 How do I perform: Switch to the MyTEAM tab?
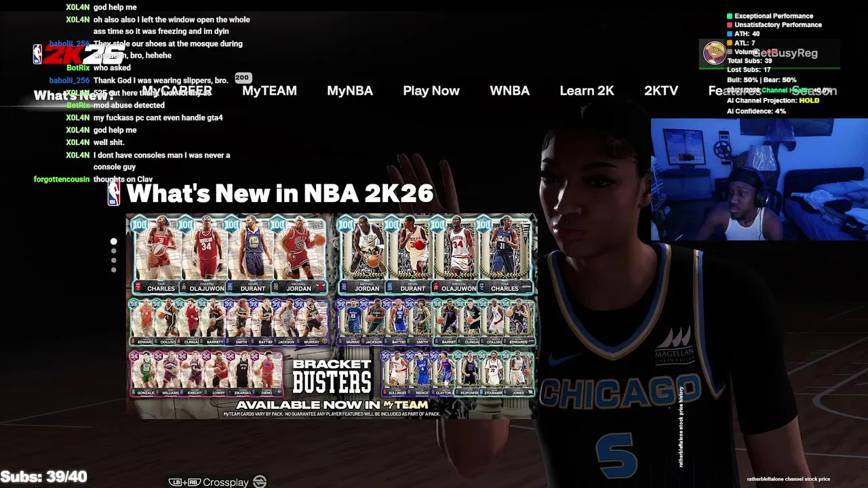coord(269,91)
